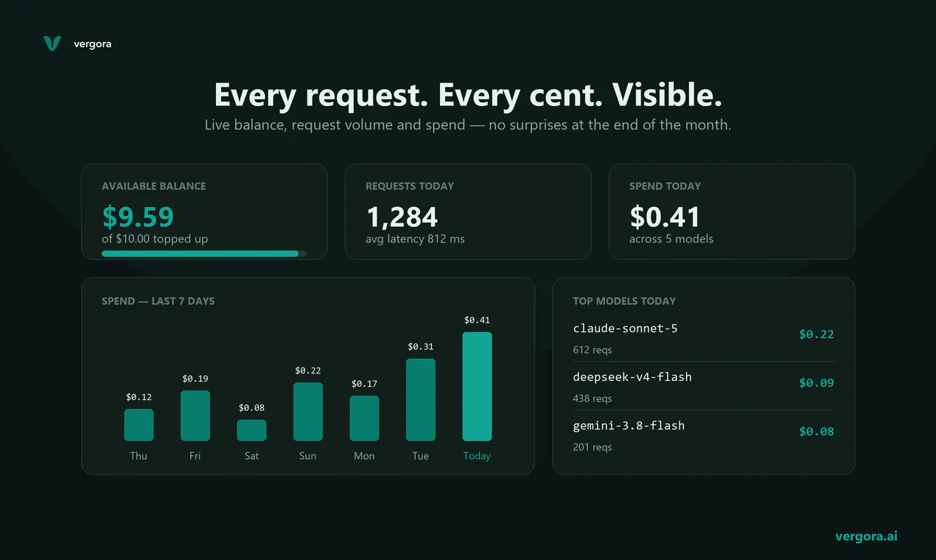Click the $0.31 value label in the chart
936x560 pixels.
pyautogui.click(x=421, y=347)
